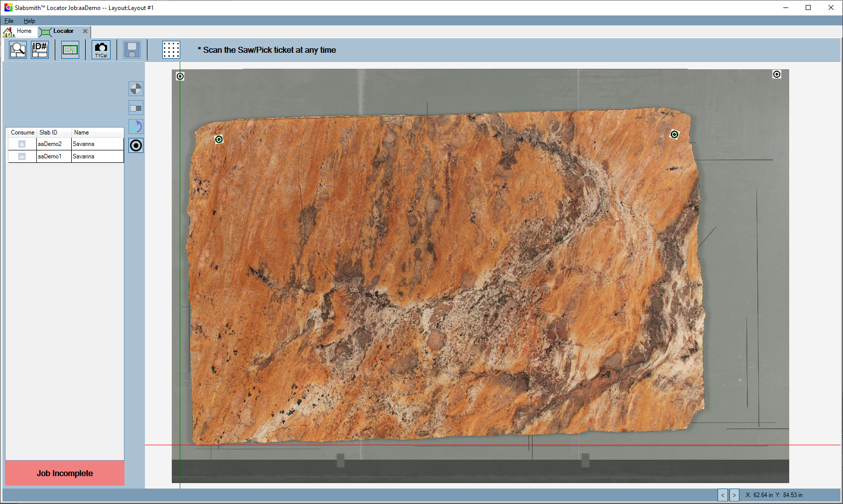The image size is (843, 504).
Task: Click the Slabsmith app icon in title bar
Action: (8, 7)
